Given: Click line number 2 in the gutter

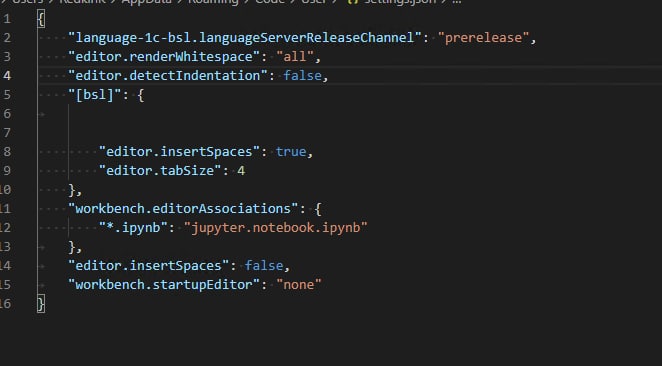Looking at the screenshot, I should [7, 38].
